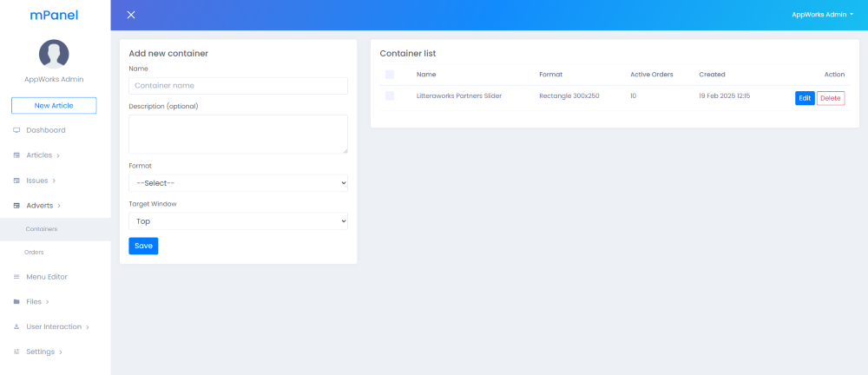Select the Containers submenu item
The height and width of the screenshot is (375, 868).
42,229
